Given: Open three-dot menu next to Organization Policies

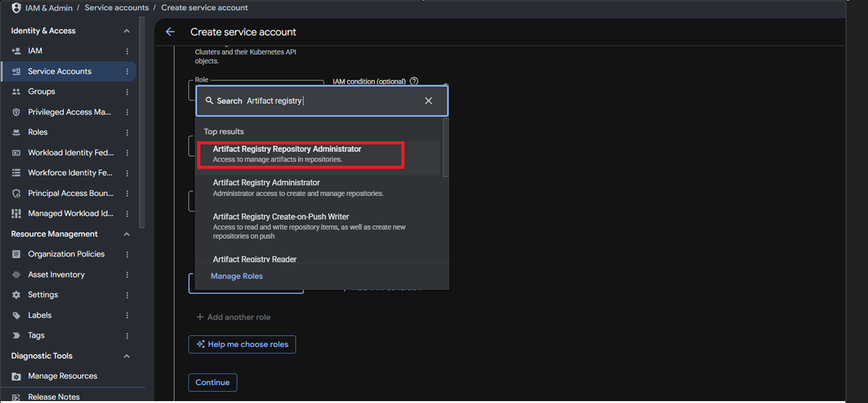Looking at the screenshot, I should (x=127, y=254).
